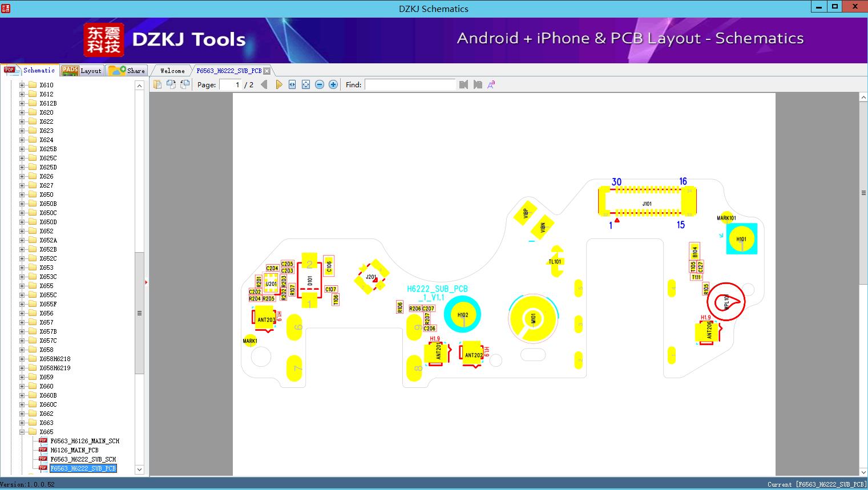Click the X622 folder icon

pos(33,122)
